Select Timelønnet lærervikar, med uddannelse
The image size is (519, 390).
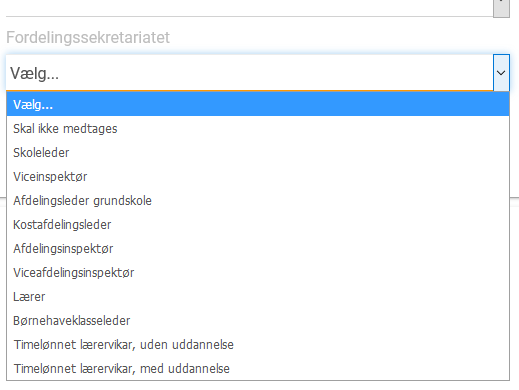(x=258, y=369)
